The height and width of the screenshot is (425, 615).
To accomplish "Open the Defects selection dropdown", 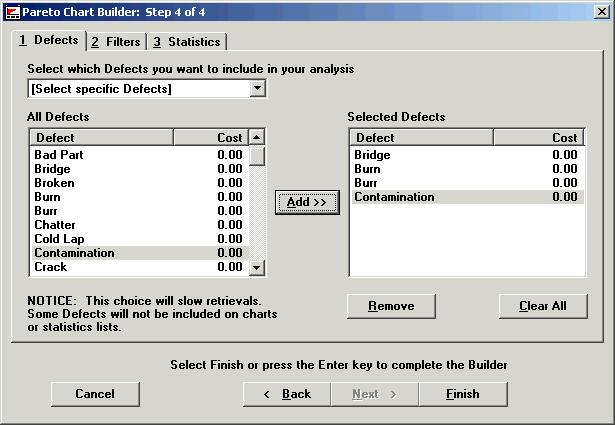I will 257,89.
